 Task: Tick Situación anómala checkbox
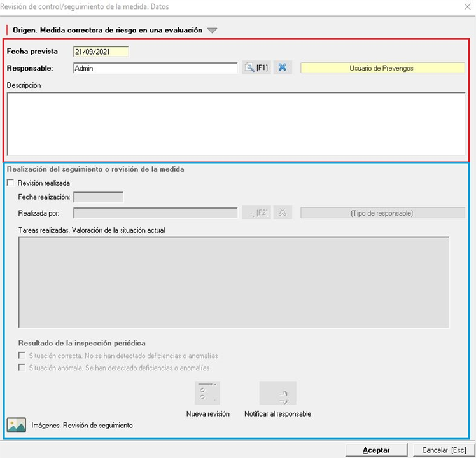tap(22, 368)
